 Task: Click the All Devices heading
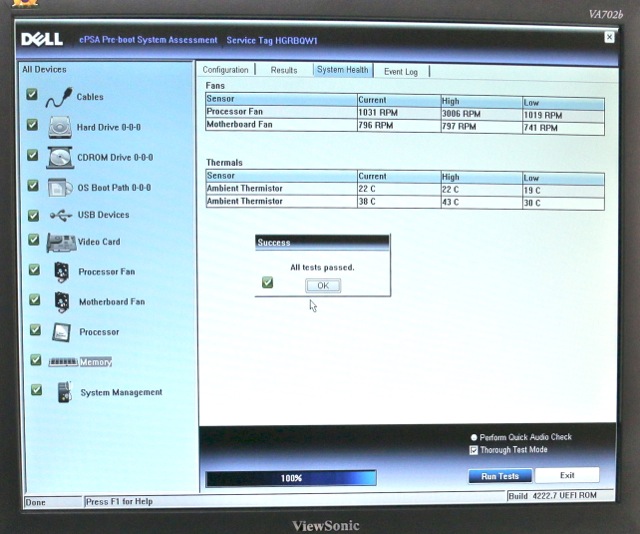[44, 69]
